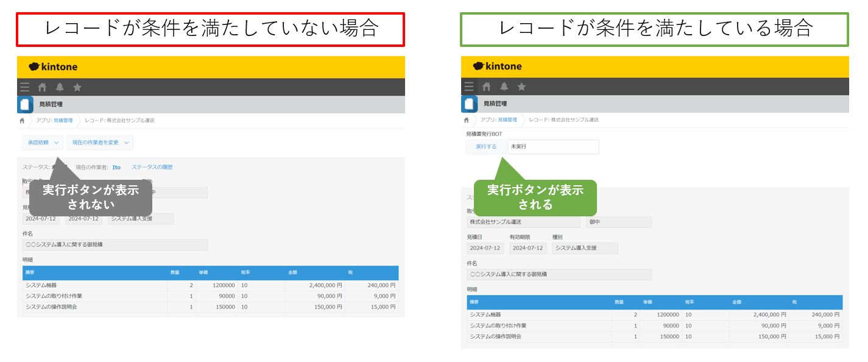Select システム機器 row cell in right screenshot

coord(539,314)
